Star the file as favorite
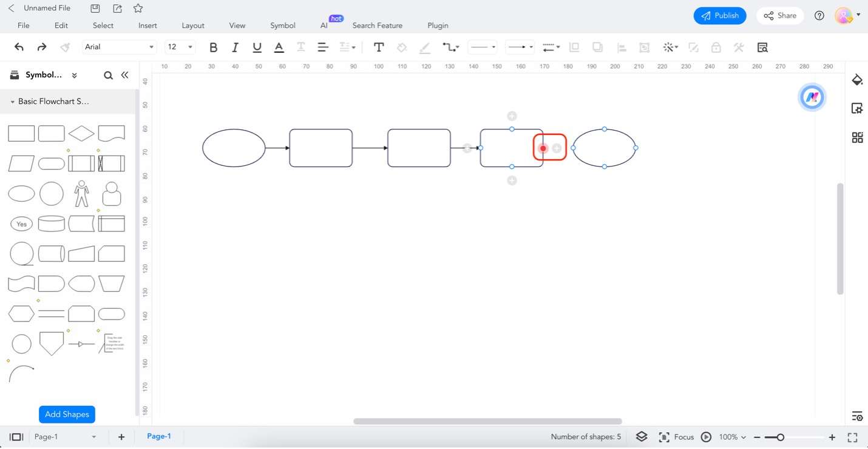 [x=138, y=9]
